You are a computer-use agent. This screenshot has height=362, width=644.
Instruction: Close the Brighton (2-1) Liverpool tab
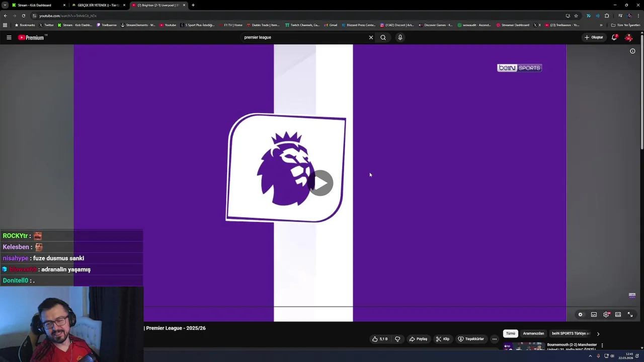[x=184, y=5]
